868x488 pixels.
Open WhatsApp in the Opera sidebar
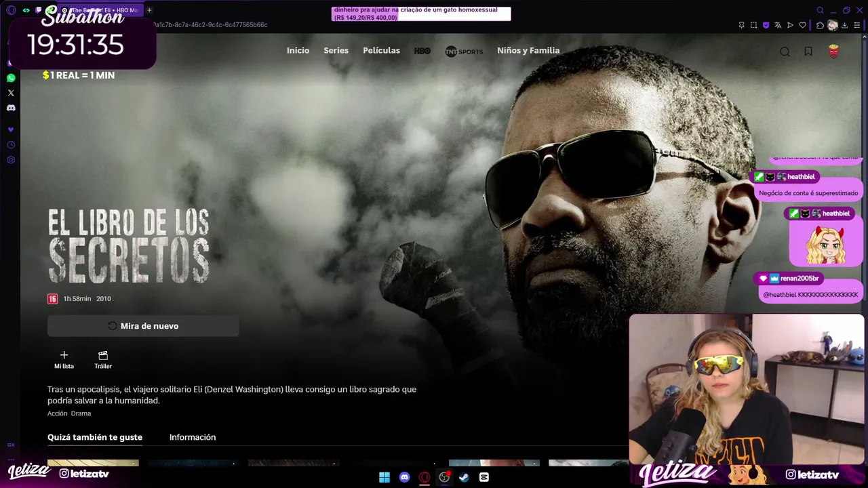tap(11, 78)
